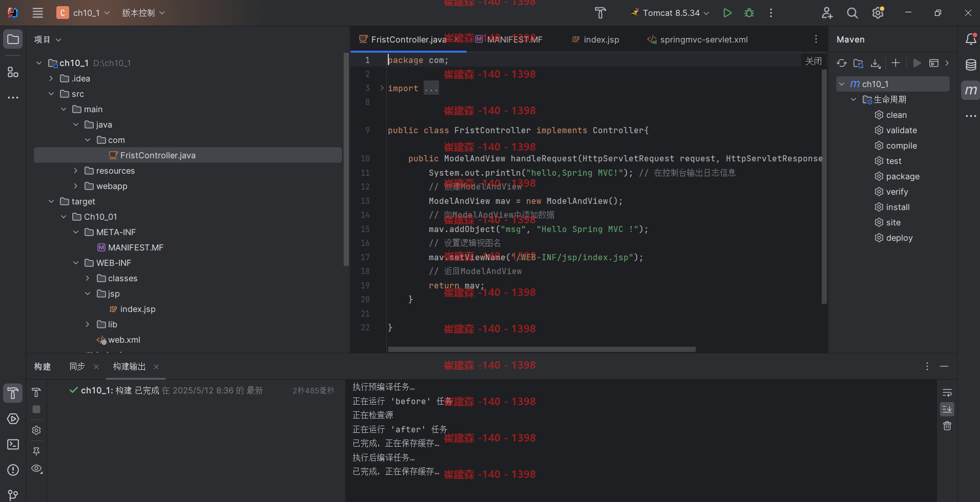Select the Maven package goal
The height and width of the screenshot is (502, 980).
point(897,176)
